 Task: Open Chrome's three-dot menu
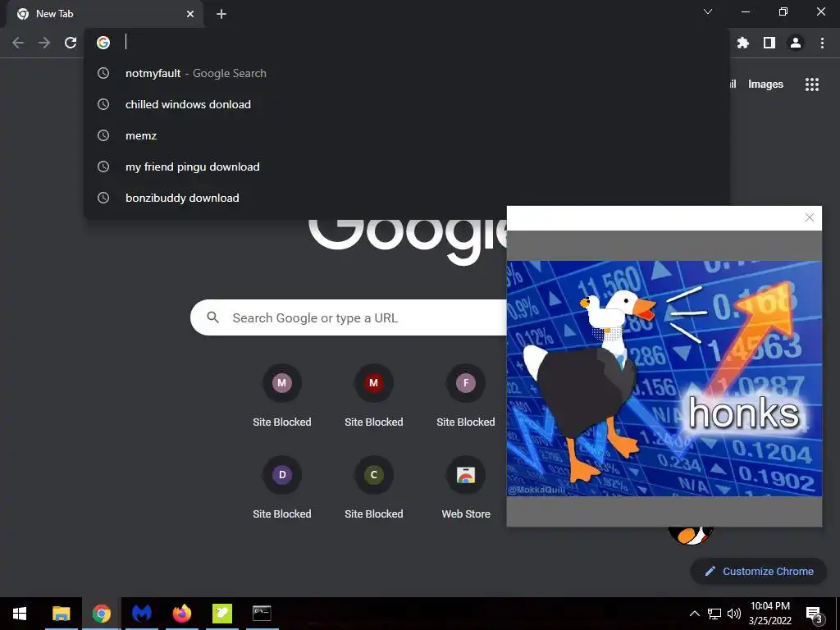pos(822,43)
